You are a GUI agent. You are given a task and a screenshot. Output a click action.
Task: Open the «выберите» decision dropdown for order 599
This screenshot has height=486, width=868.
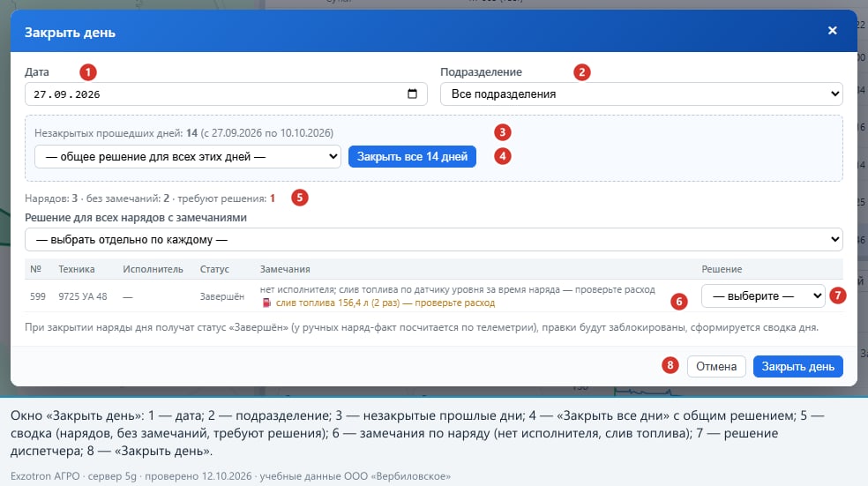tap(763, 296)
